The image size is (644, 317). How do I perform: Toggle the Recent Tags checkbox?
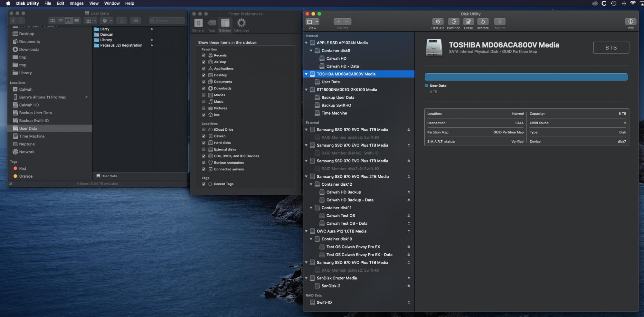tap(204, 184)
